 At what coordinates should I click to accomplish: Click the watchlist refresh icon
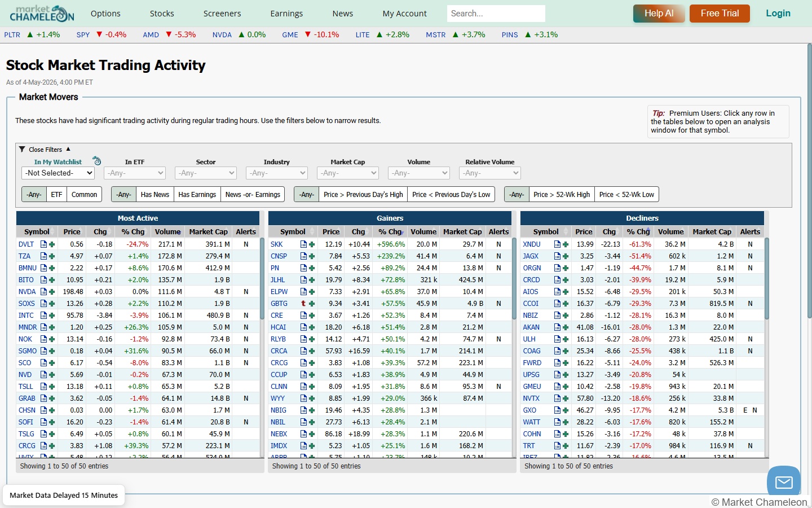point(97,161)
